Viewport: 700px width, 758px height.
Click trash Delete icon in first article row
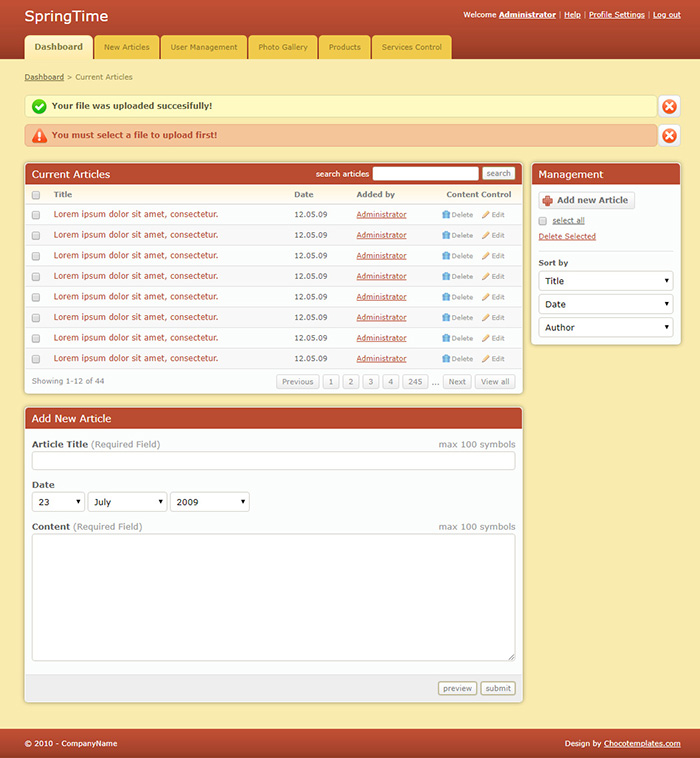pos(446,215)
